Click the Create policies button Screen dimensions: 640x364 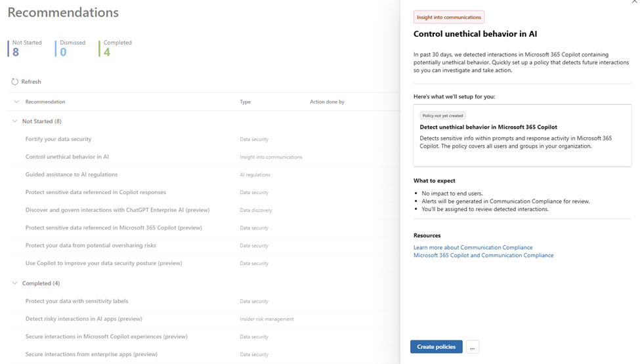(436, 347)
